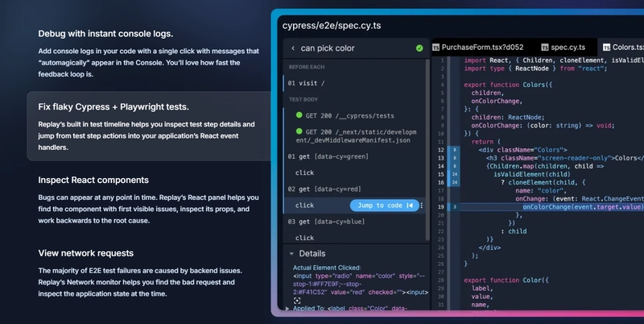Select the click step under data-cy=blue
Image resolution: width=644 pixels, height=324 pixels.
tap(356, 238)
